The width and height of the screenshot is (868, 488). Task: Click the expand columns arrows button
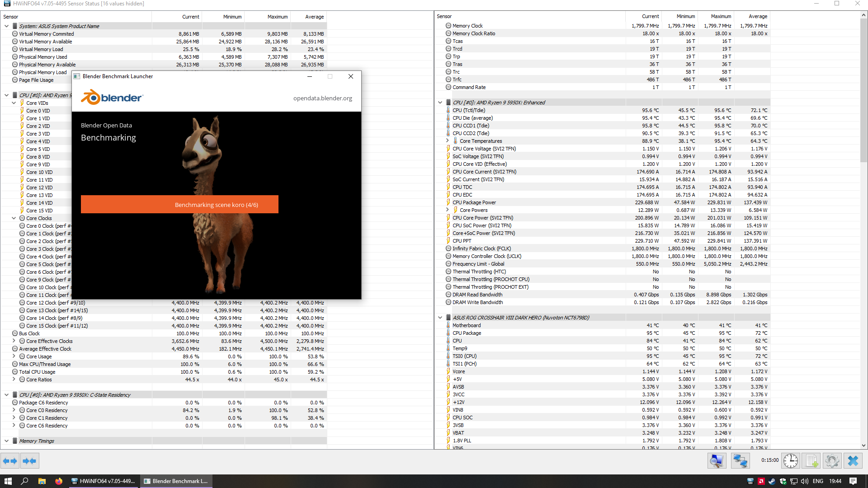(10, 461)
